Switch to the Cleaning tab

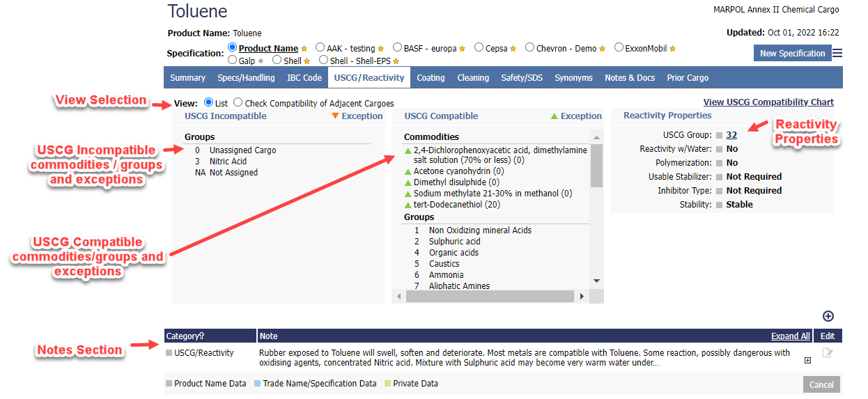point(472,78)
